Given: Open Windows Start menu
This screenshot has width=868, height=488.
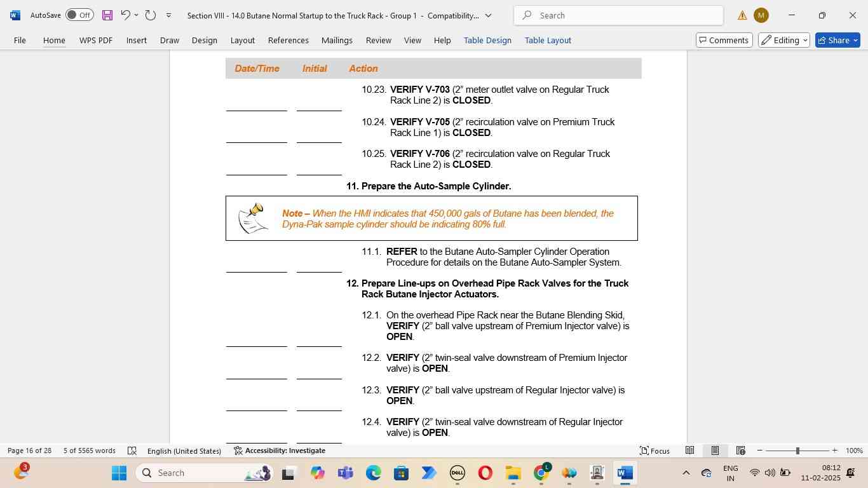Looking at the screenshot, I should click(119, 473).
